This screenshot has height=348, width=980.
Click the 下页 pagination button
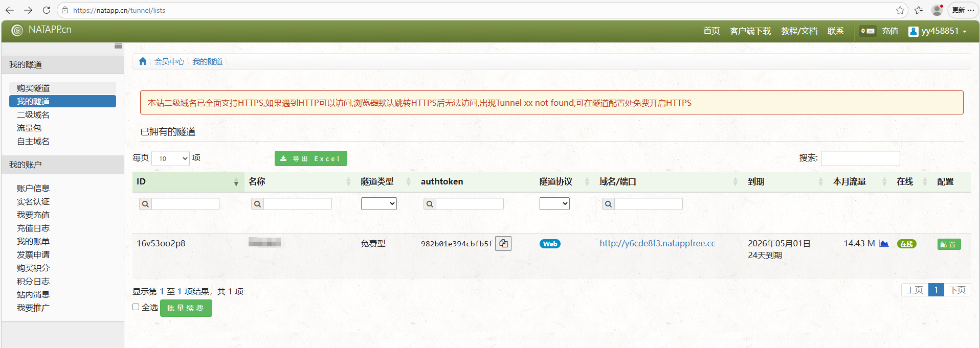click(957, 290)
